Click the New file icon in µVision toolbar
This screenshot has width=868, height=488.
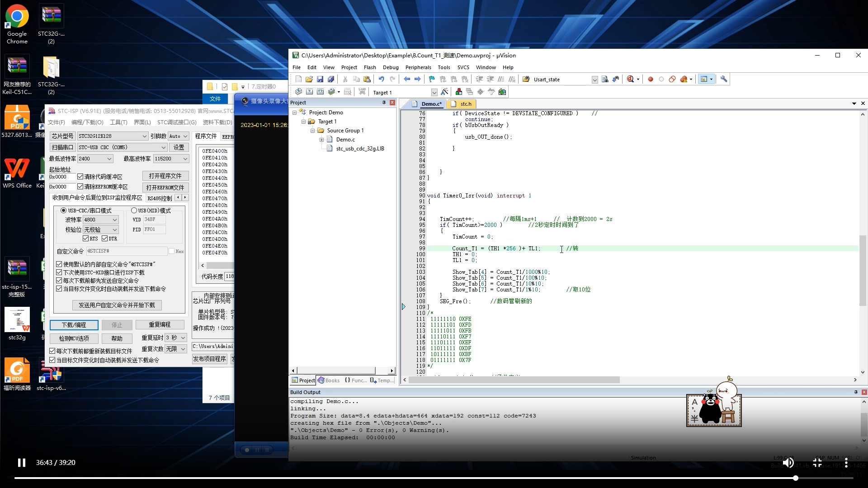click(x=298, y=79)
